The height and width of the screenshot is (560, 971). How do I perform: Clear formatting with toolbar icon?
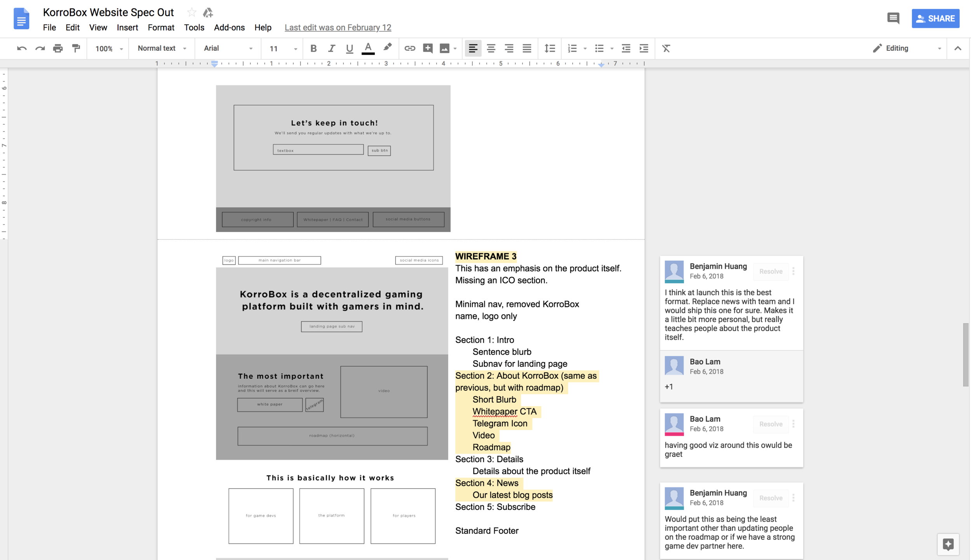(666, 49)
